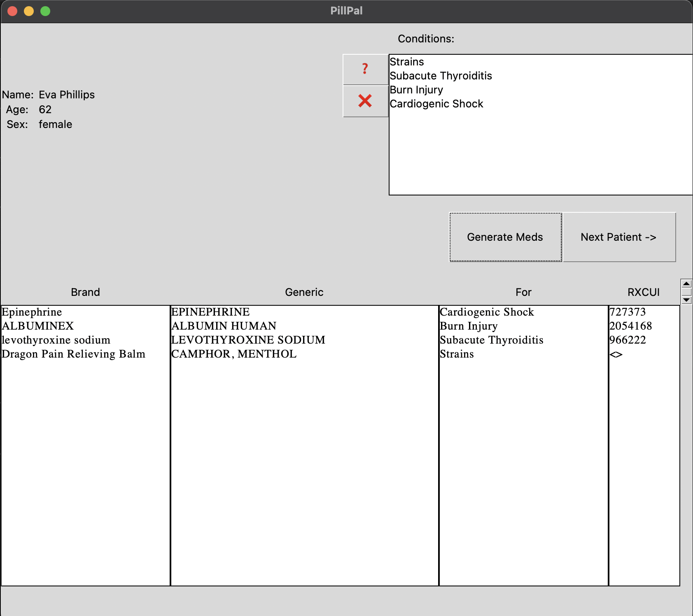693x616 pixels.
Task: Select LEVOTHYROXINE SODIUM generic entry
Action: point(248,340)
